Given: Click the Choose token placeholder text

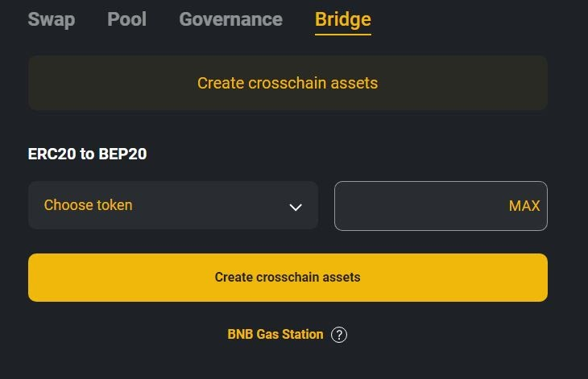Looking at the screenshot, I should [x=88, y=205].
